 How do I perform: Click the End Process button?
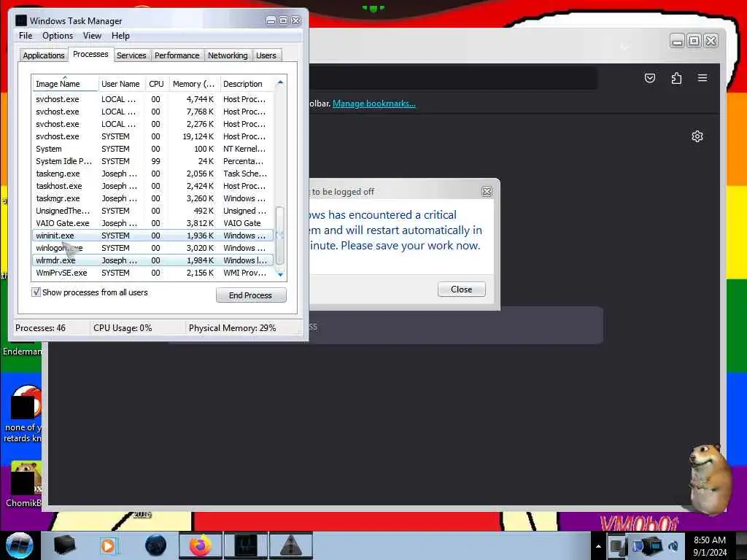tap(251, 295)
